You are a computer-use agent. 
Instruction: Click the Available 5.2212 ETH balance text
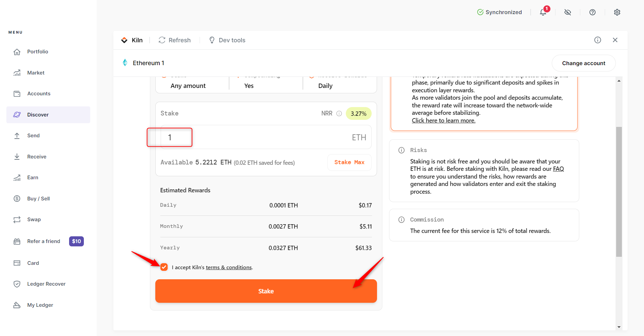(x=196, y=162)
